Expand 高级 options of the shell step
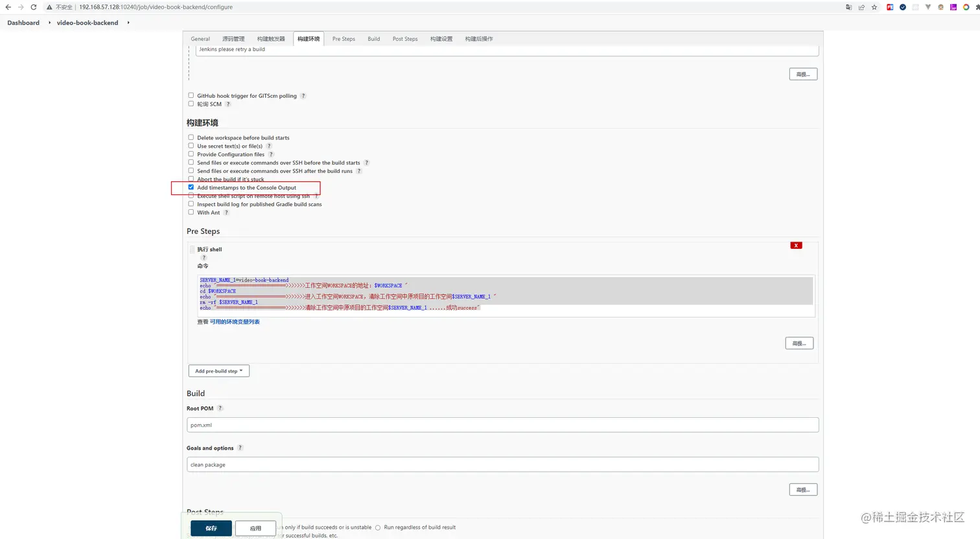 (799, 343)
